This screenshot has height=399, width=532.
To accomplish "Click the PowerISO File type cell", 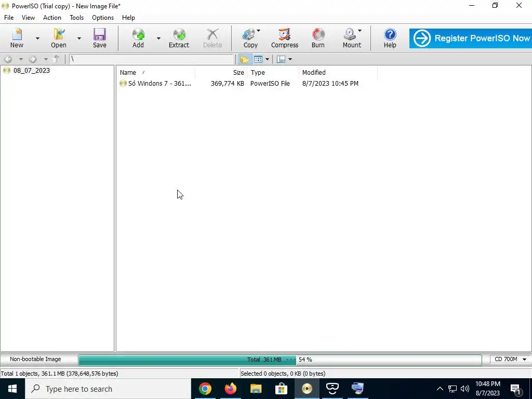I will coord(270,84).
